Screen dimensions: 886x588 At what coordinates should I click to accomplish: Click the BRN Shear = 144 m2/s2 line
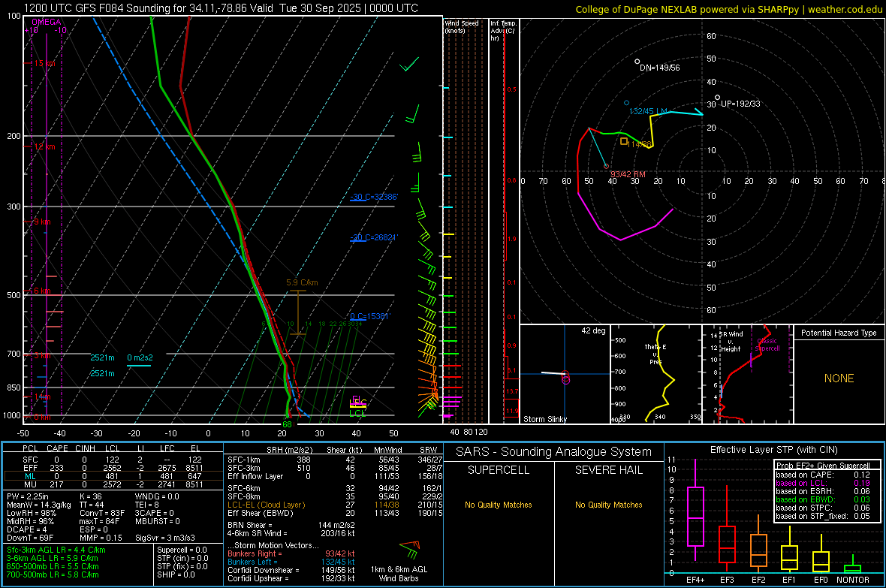(291, 525)
